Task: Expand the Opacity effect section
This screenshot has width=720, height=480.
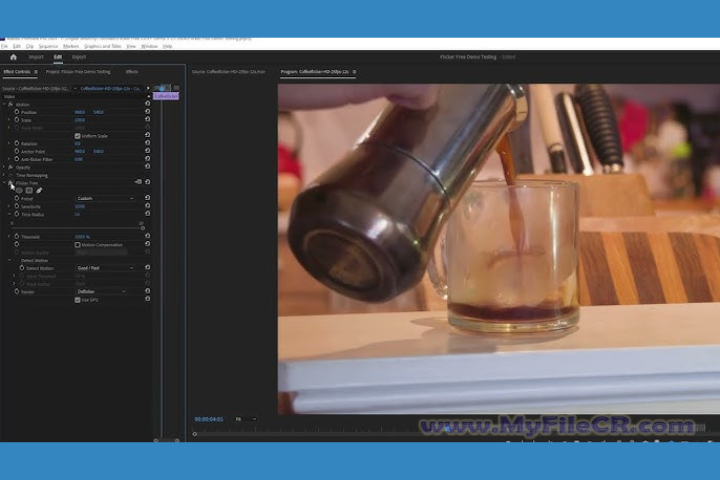Action: click(10, 167)
